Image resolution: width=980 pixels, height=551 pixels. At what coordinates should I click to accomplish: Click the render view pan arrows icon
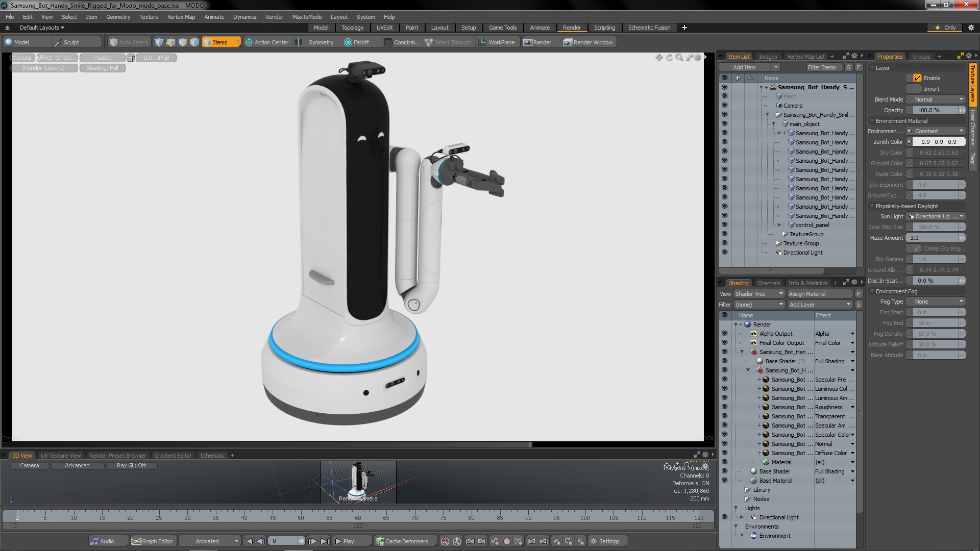coord(659,58)
